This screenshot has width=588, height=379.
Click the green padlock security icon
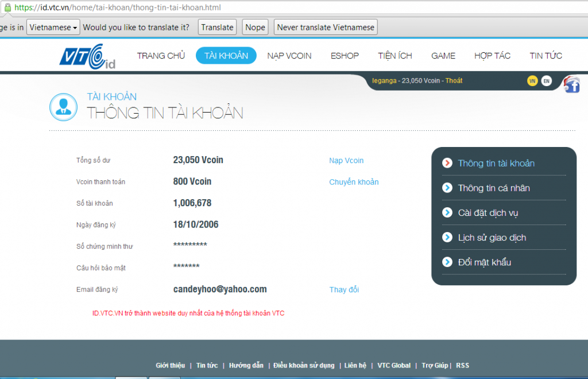tap(7, 7)
